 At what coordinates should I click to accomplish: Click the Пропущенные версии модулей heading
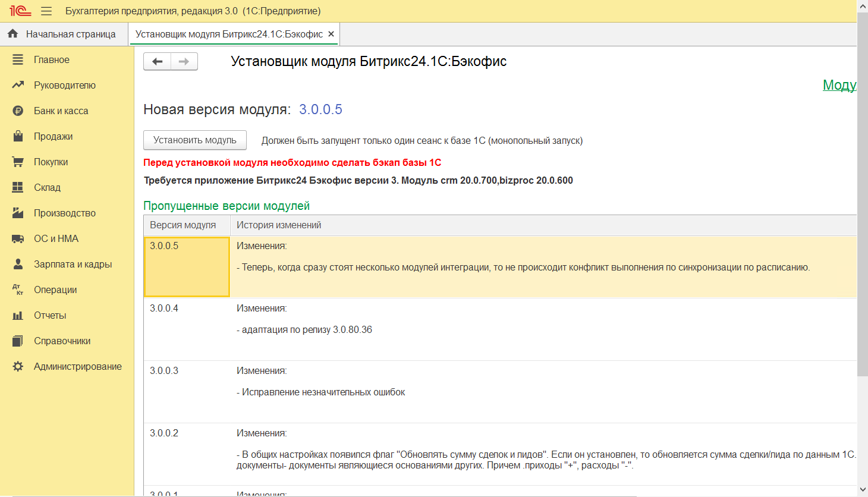pos(227,206)
